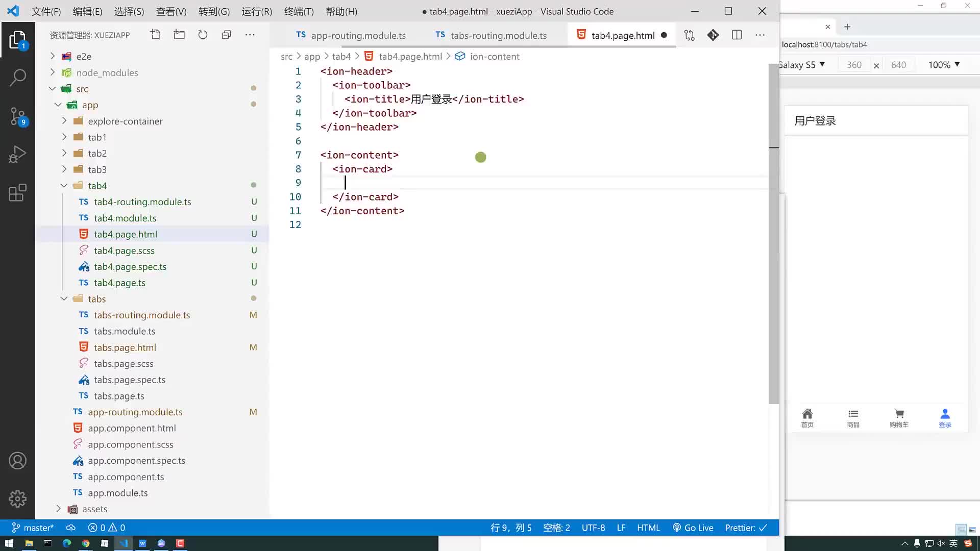Screen dimensions: 980x551
Task: Click ion-content in the breadcrumb
Action: [x=494, y=56]
